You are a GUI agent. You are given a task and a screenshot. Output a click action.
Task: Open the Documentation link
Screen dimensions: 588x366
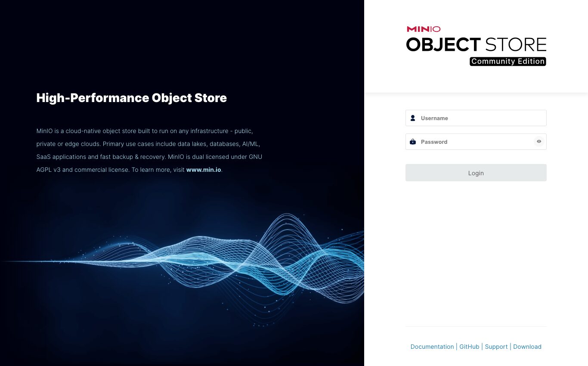click(432, 347)
